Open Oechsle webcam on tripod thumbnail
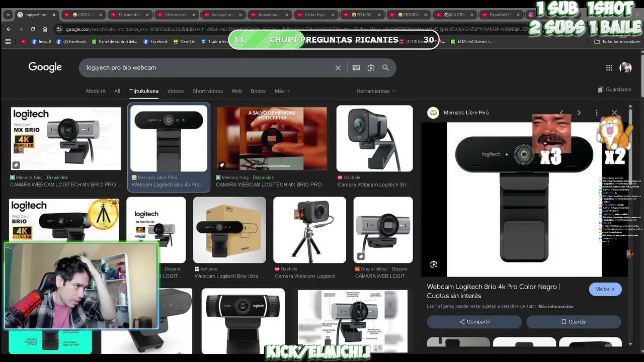 click(x=310, y=230)
